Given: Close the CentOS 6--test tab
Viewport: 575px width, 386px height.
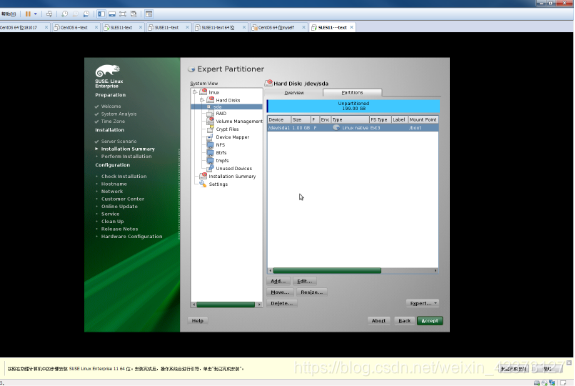Looking at the screenshot, I should click(96, 27).
